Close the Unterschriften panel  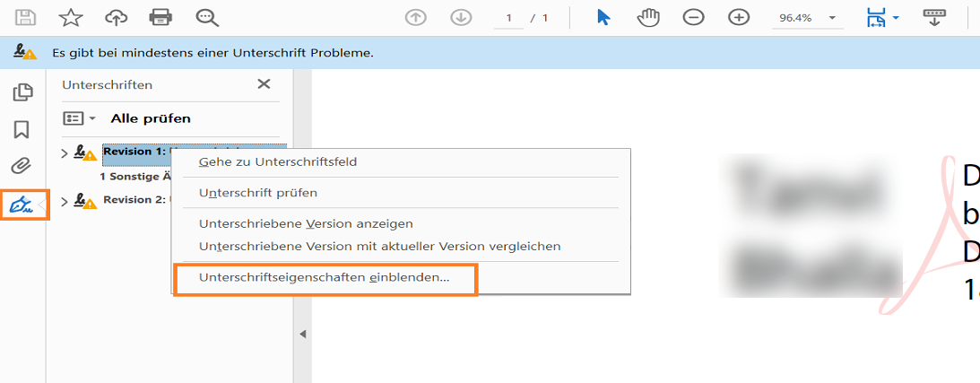[264, 83]
